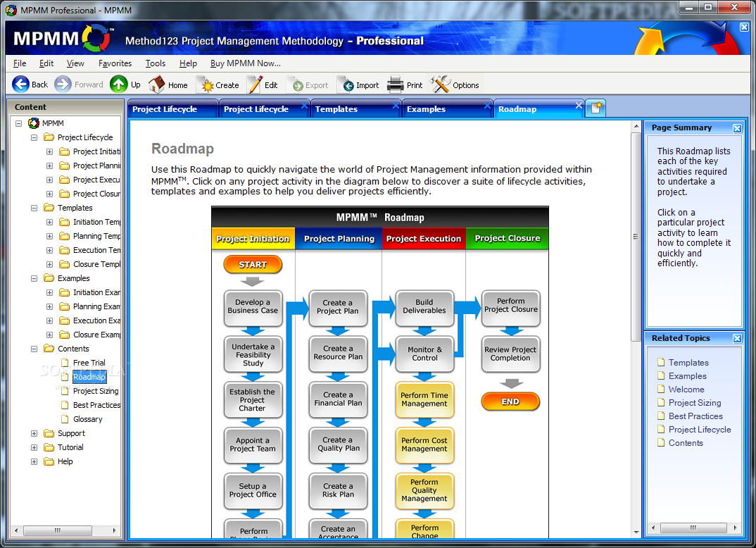Open Project Sizing in Related Topics
Screen dimensions: 756x548
click(695, 403)
